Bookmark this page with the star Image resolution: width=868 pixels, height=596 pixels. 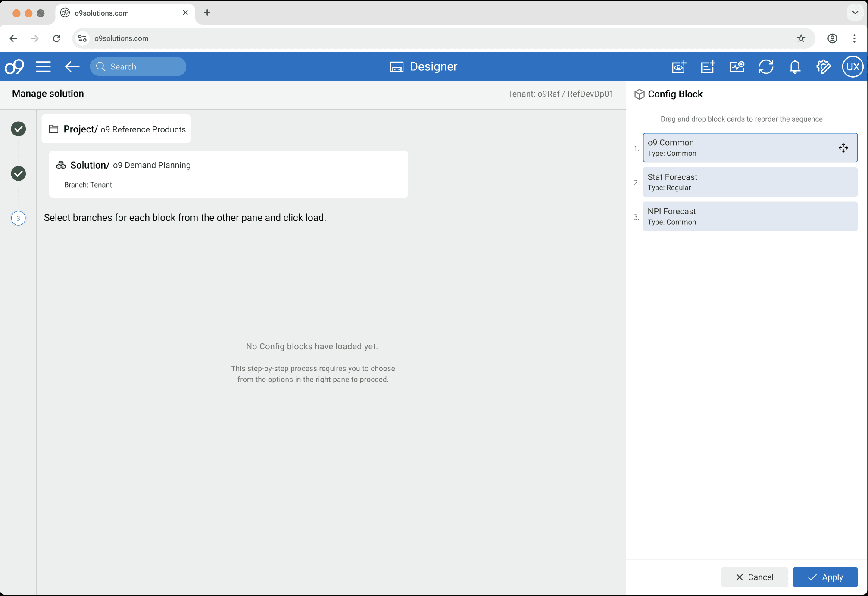pyautogui.click(x=801, y=38)
